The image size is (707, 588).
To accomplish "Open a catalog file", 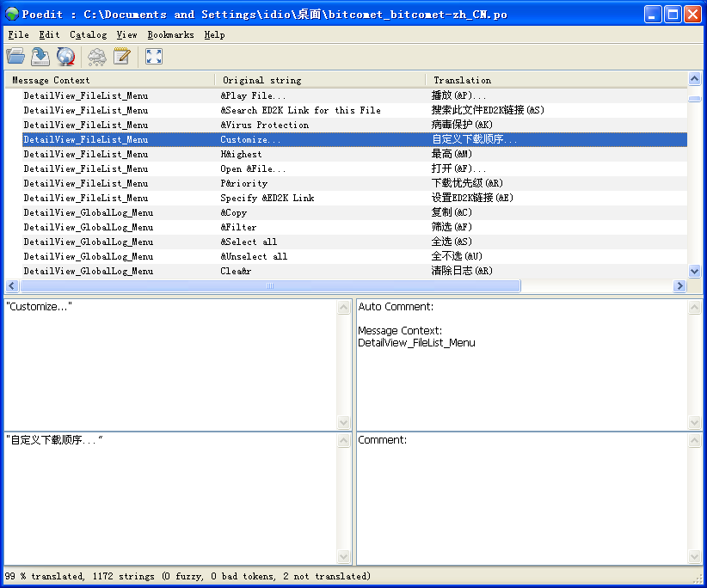I will (x=15, y=56).
